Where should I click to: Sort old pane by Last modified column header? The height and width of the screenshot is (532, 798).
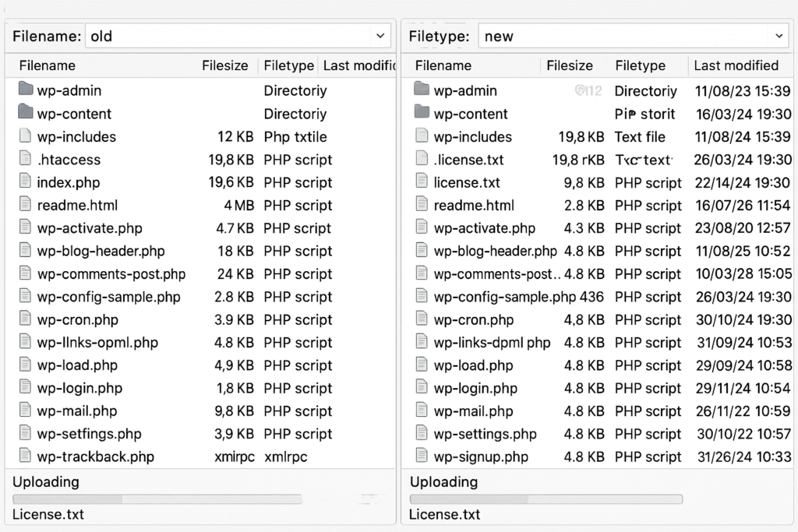click(359, 65)
